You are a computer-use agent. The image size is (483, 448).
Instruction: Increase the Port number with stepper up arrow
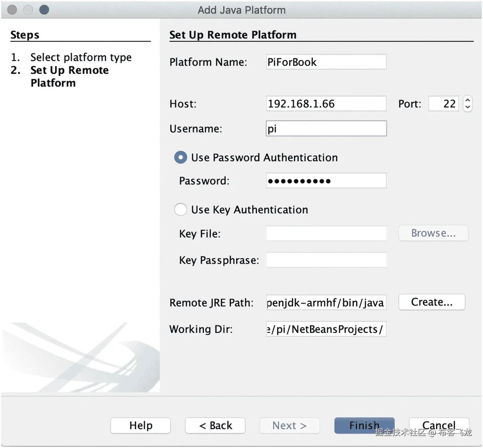point(468,100)
